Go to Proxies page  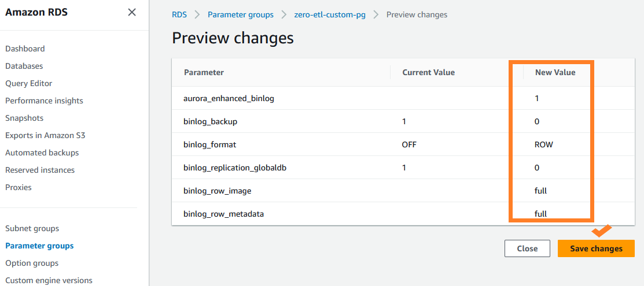tap(19, 187)
